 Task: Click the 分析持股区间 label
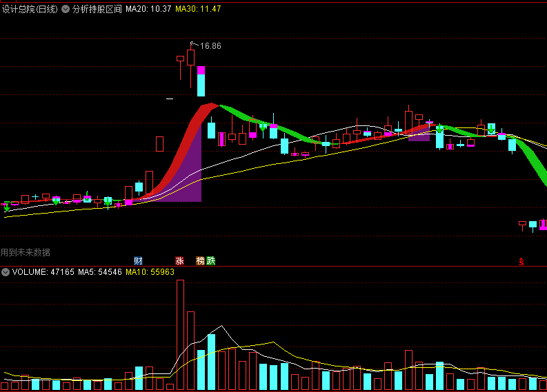click(97, 9)
